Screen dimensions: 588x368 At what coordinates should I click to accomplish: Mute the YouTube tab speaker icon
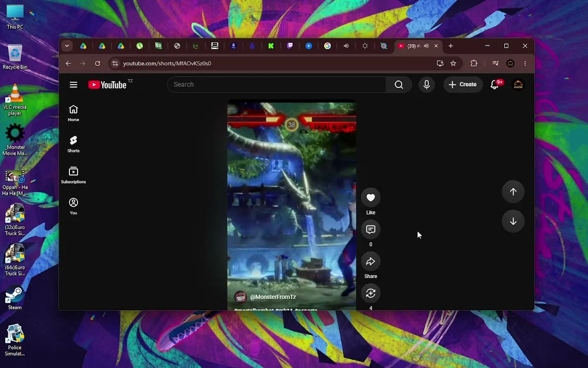(426, 46)
